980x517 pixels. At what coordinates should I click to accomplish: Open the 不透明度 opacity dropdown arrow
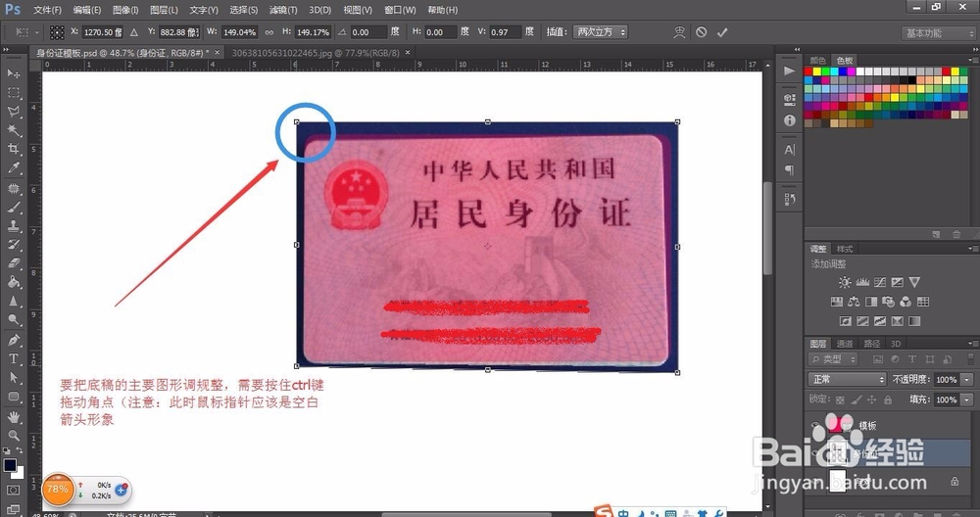(x=967, y=380)
